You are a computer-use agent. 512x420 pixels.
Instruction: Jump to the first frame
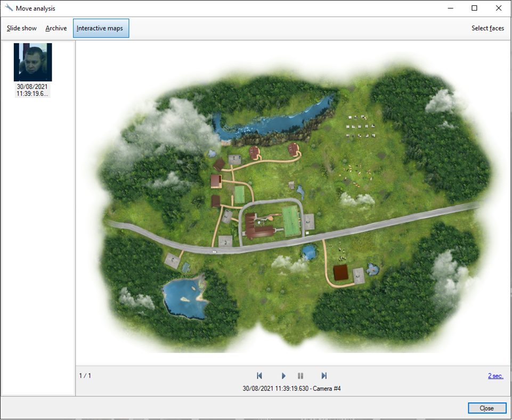tap(259, 376)
